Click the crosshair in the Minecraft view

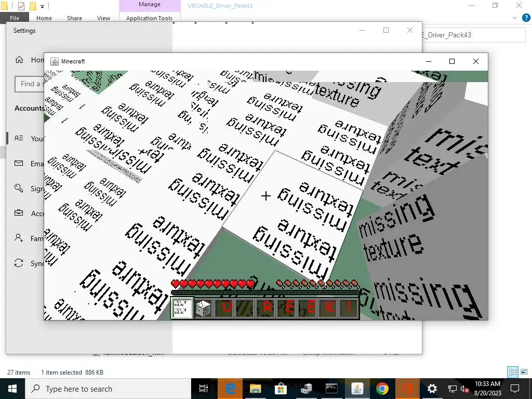click(x=266, y=196)
